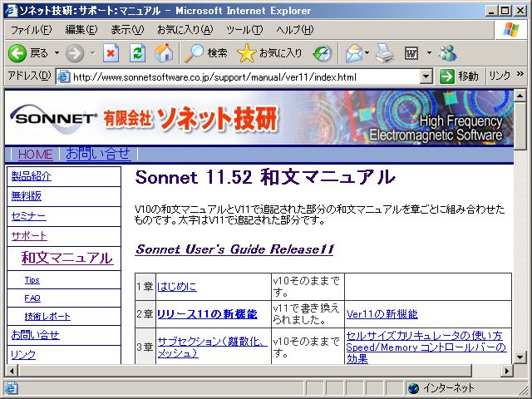Click the Windows flag throbber logo
Image resolution: width=532 pixels, height=399 pixels.
click(x=511, y=30)
